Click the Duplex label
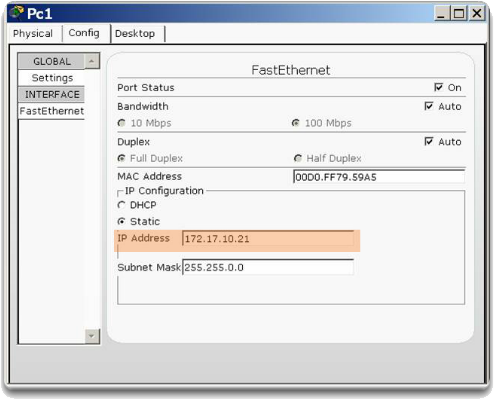The image size is (494, 400). click(133, 142)
